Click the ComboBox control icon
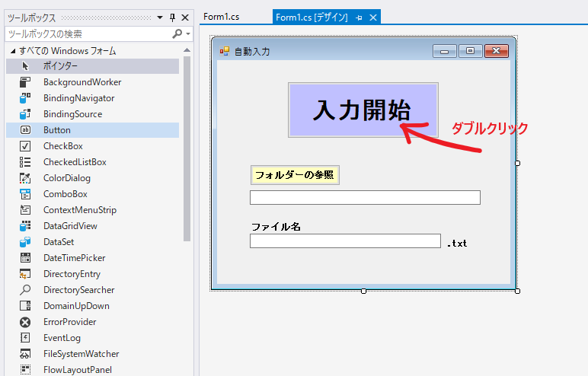This screenshot has height=376, width=588. [x=25, y=194]
